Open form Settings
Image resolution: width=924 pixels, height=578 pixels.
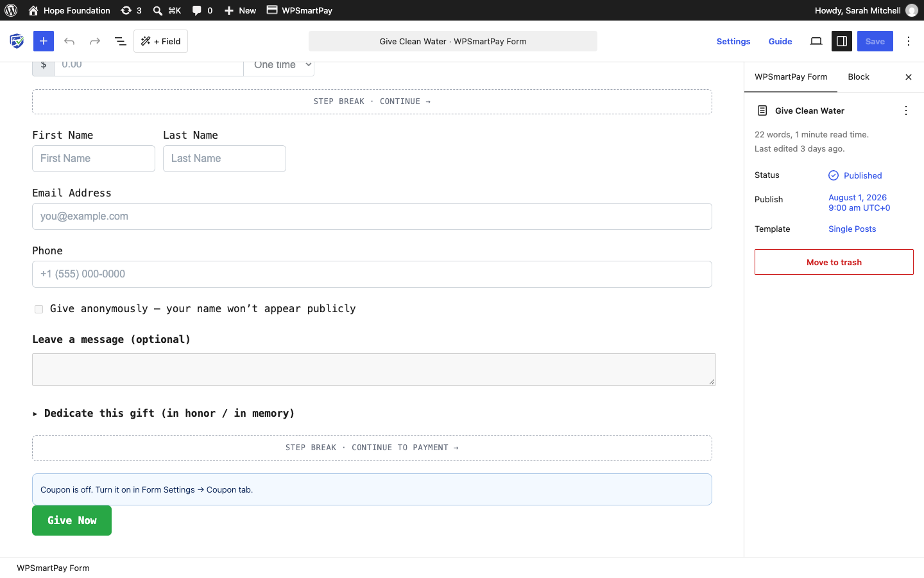click(733, 41)
